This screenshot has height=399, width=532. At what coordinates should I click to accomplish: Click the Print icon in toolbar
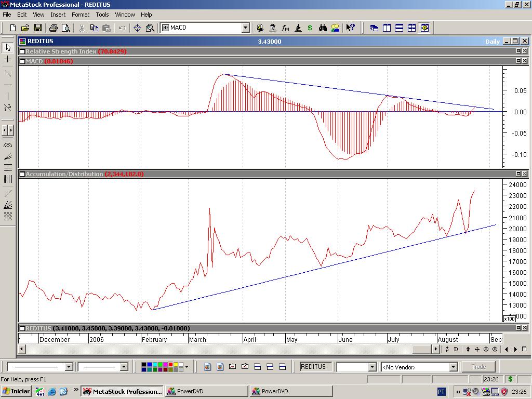(53, 28)
